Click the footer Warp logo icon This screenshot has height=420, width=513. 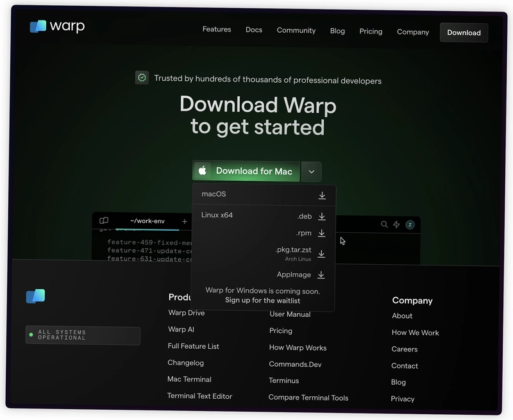click(x=36, y=296)
